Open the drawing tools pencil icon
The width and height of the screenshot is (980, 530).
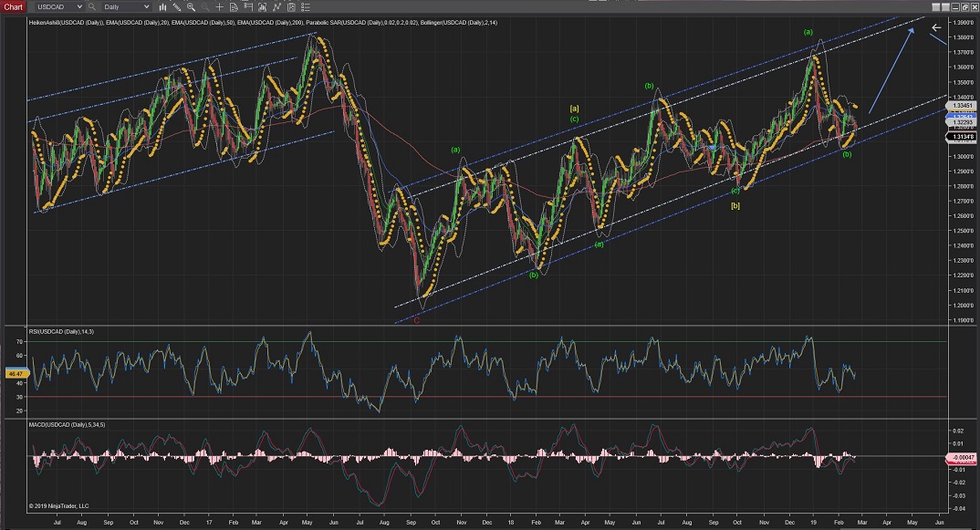(177, 7)
